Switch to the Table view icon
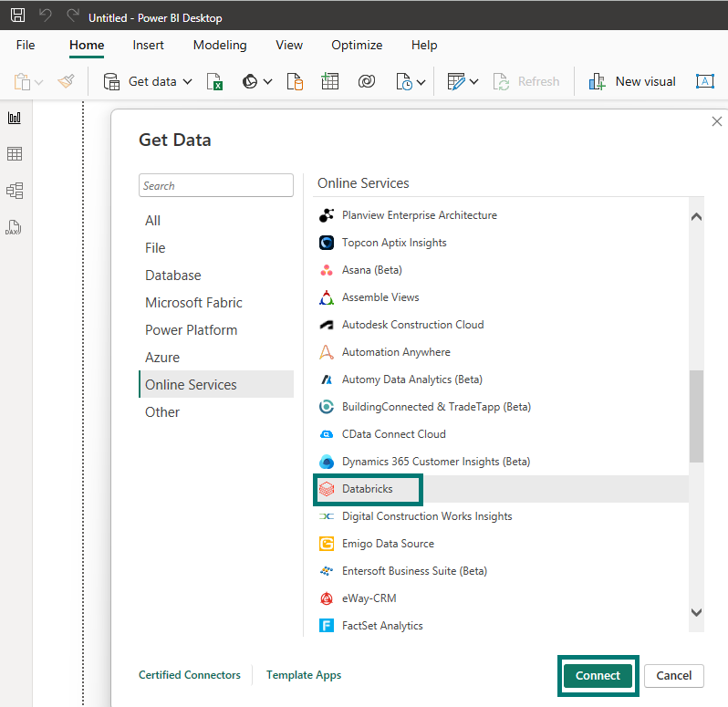Screen dimensions: 728x707 (14, 154)
